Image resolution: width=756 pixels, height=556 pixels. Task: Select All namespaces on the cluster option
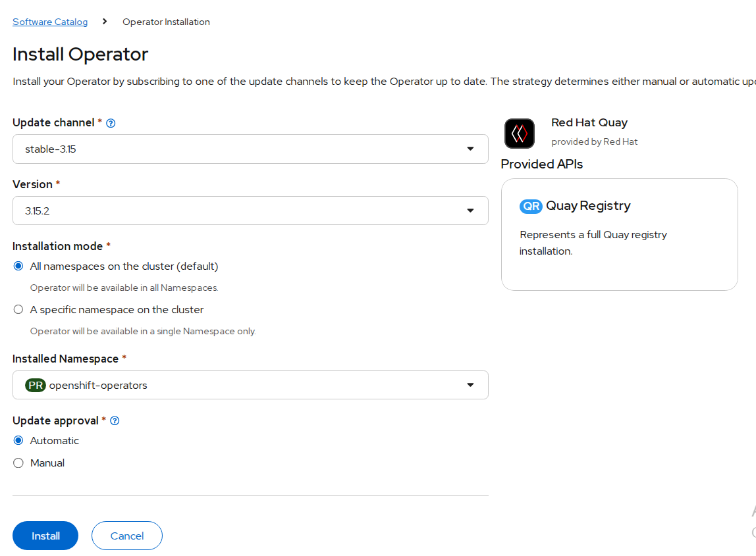coord(18,266)
